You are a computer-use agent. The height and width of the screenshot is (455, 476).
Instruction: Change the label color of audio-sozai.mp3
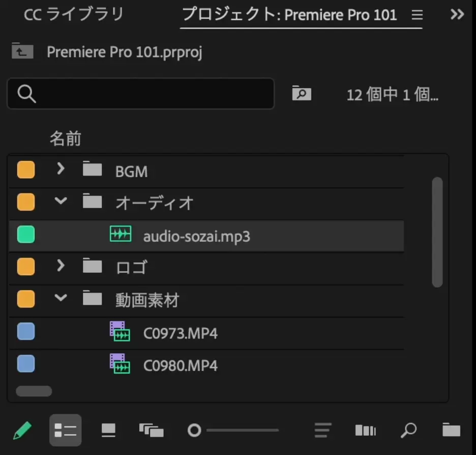coord(25,234)
